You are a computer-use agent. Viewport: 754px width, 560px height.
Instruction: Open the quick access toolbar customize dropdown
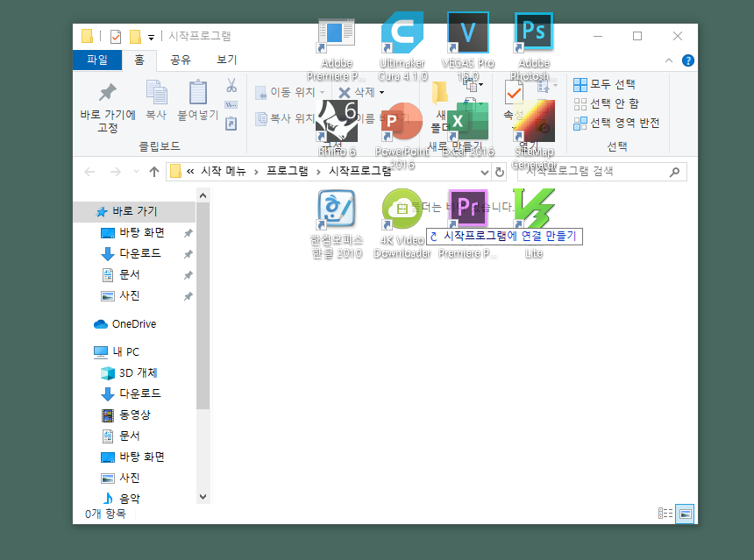pos(151,37)
